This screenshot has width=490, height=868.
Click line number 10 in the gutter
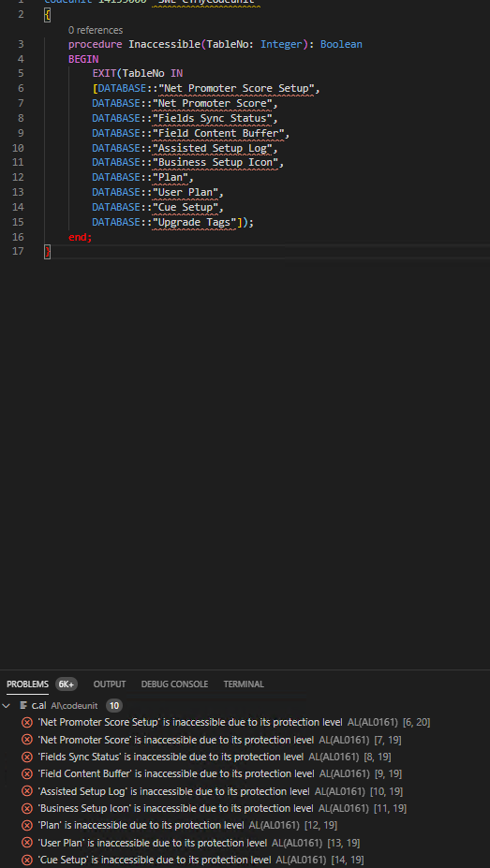coord(17,148)
